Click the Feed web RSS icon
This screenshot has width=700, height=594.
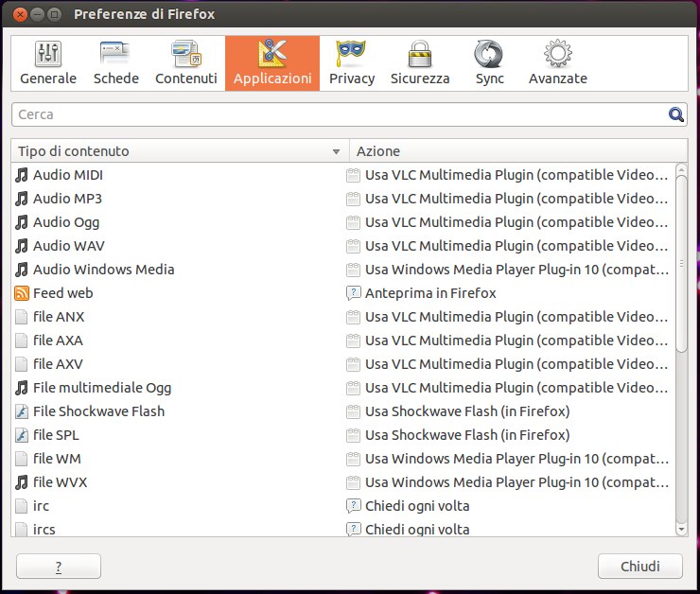(22, 293)
